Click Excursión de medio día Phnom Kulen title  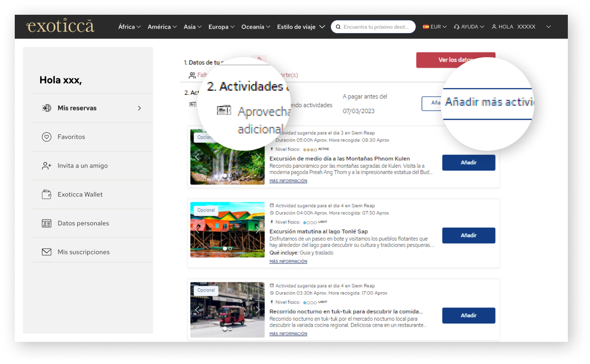pos(339,159)
